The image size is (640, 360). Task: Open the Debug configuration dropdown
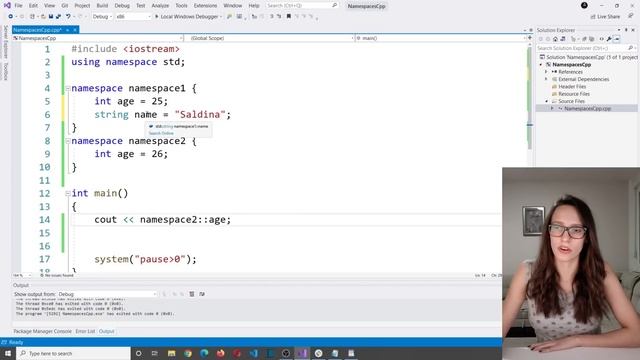click(x=102, y=17)
